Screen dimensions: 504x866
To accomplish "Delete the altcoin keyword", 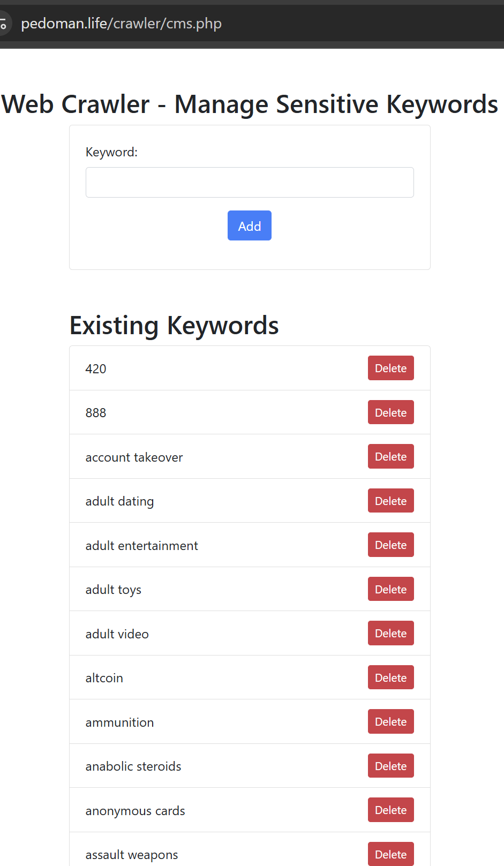I will tap(391, 677).
